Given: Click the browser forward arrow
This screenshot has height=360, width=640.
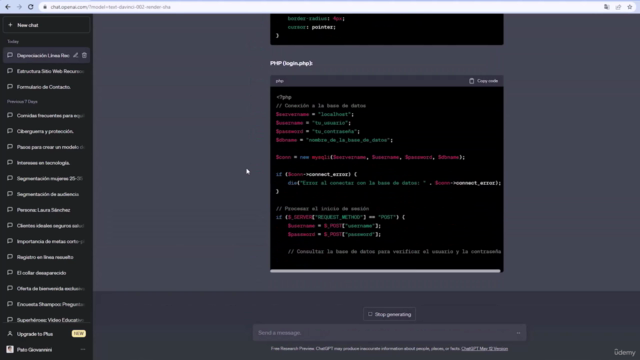Looking at the screenshot, I should pyautogui.click(x=19, y=7).
